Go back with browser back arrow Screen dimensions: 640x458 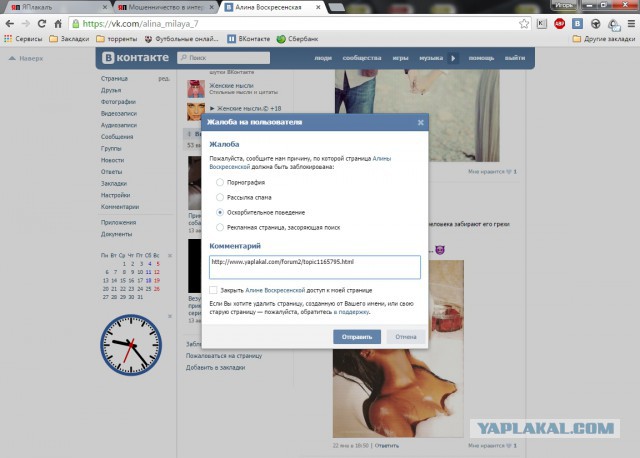coord(9,24)
